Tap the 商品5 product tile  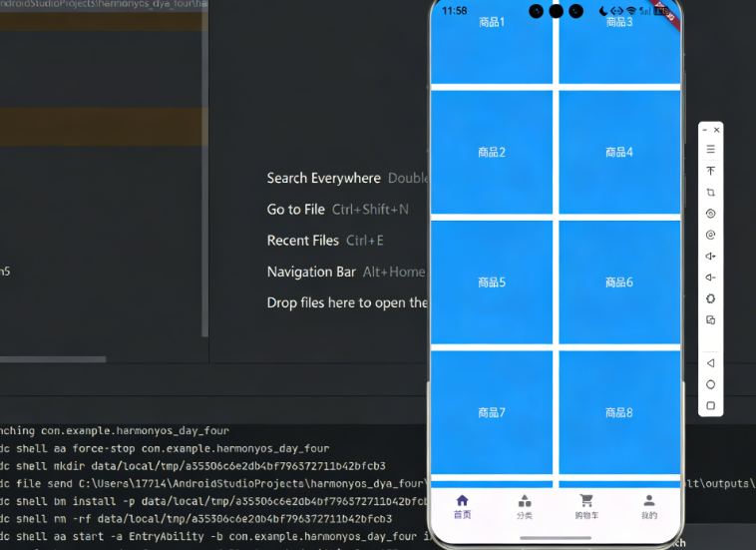coord(492,282)
